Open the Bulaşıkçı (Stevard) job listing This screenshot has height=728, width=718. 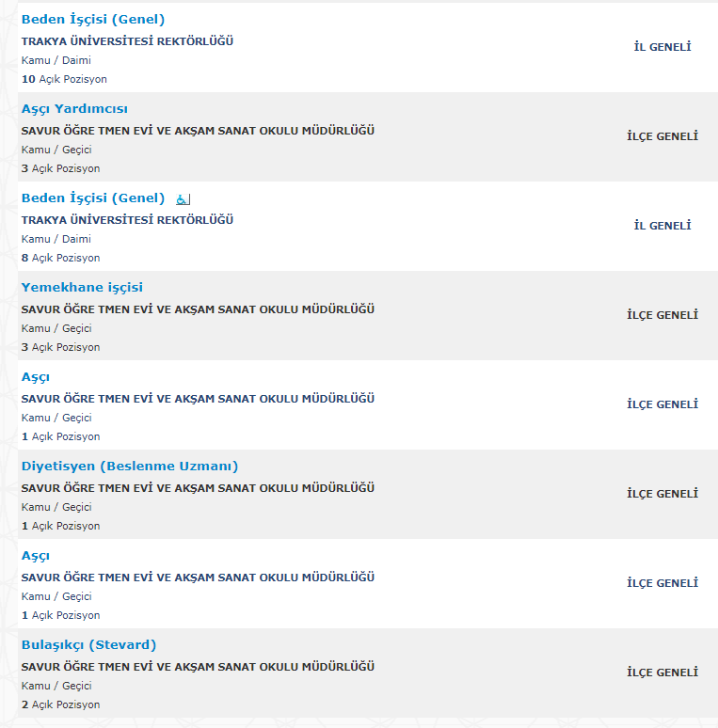tap(88, 645)
